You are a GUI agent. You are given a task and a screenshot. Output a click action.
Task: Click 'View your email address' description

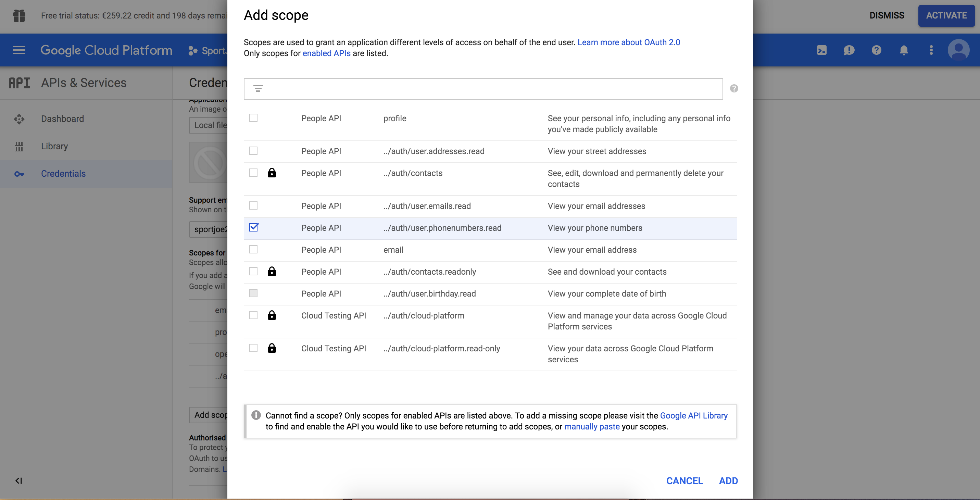click(x=592, y=250)
